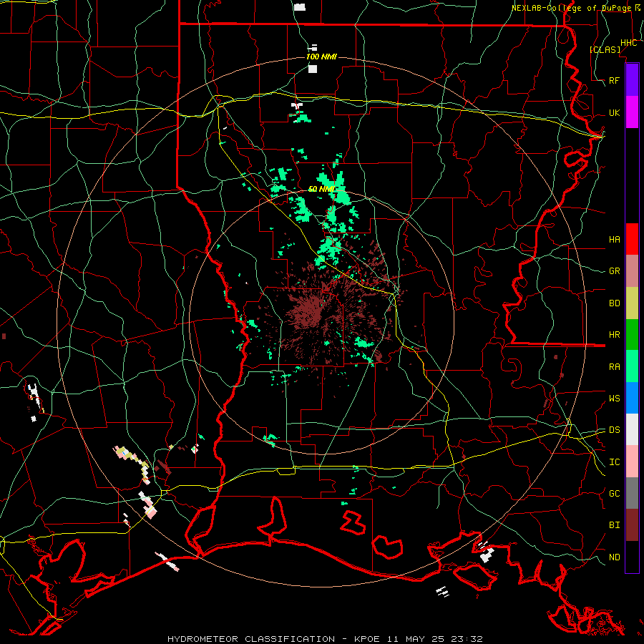Click the "BI" legend label
644x644 pixels.
pyautogui.click(x=614, y=525)
